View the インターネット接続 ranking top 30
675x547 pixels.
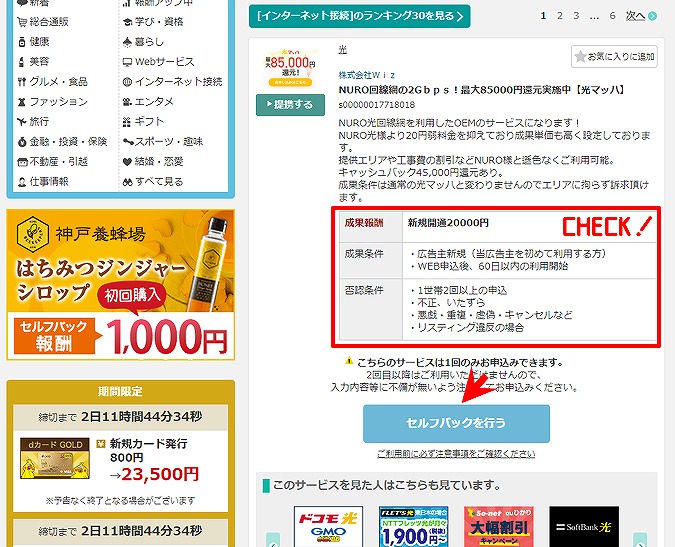click(359, 16)
